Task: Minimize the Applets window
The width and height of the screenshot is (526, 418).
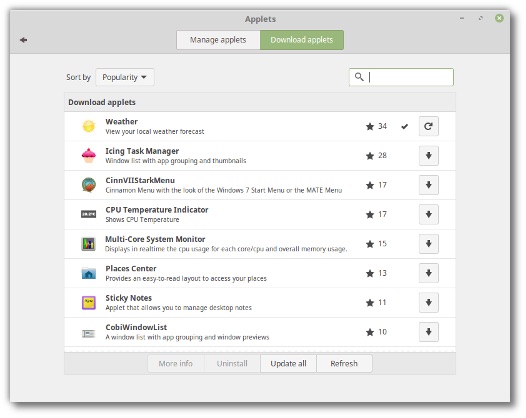Action: click(x=462, y=18)
